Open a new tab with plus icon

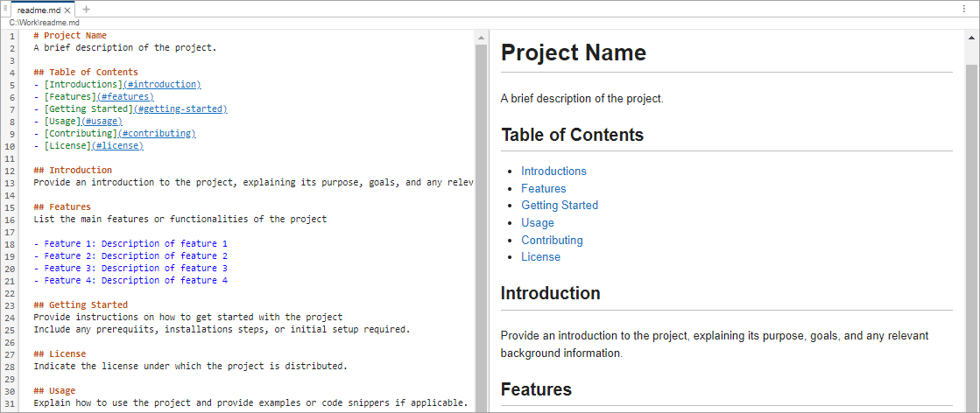tap(86, 10)
